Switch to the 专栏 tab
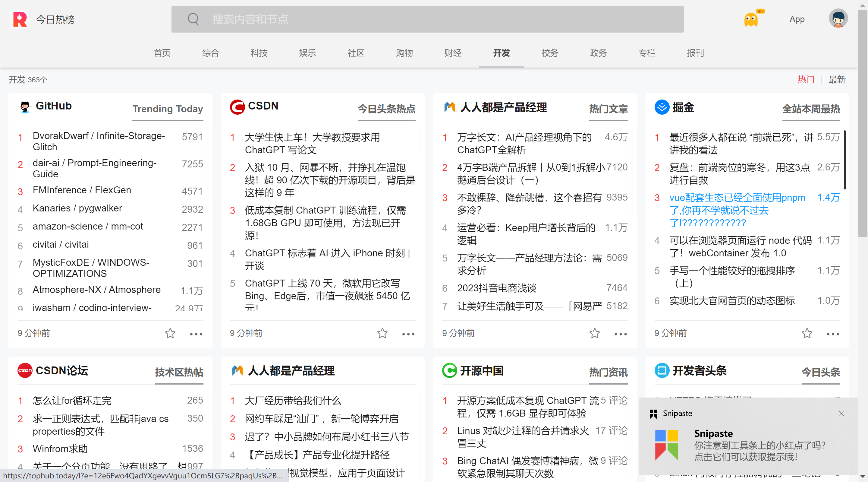 coord(647,52)
